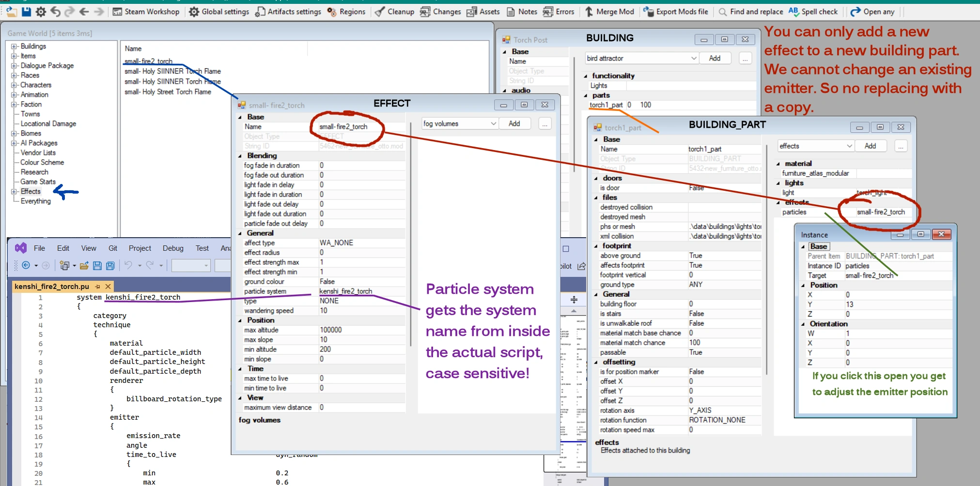
Task: Open Assets from the toolbar
Action: click(483, 12)
